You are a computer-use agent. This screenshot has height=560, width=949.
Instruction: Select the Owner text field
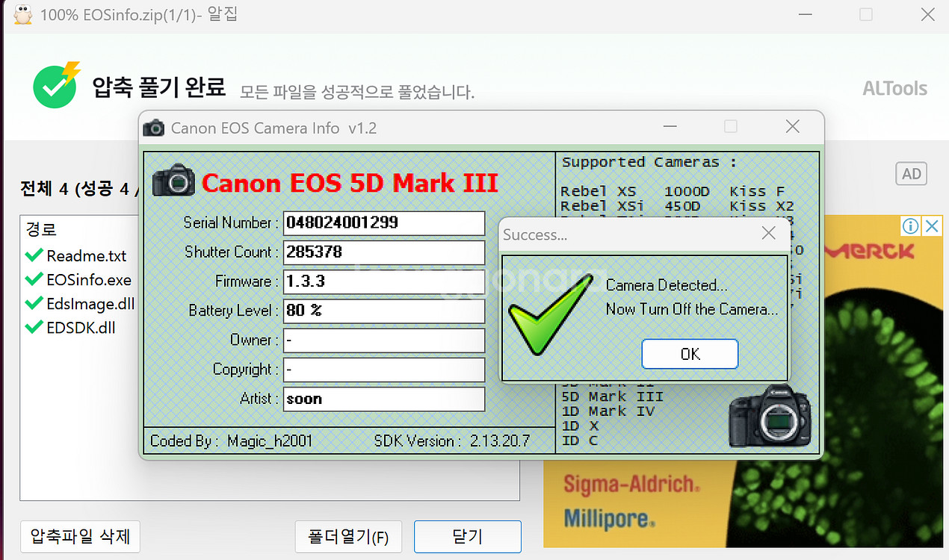384,340
